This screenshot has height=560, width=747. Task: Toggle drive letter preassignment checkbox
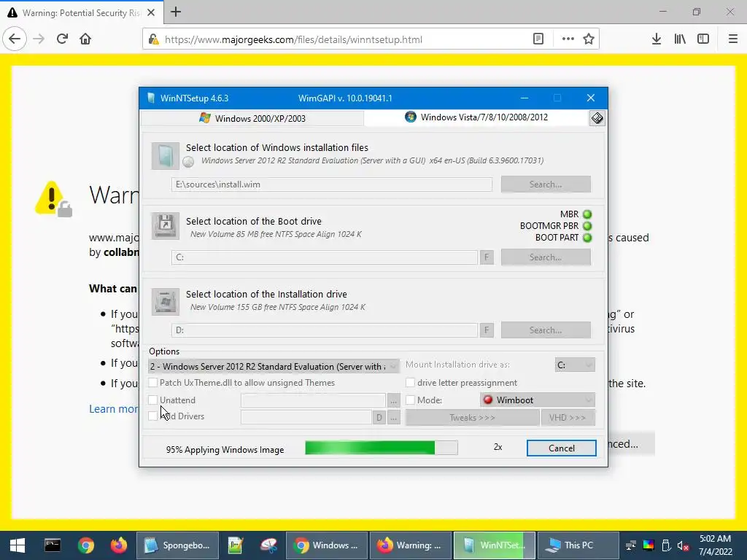pyautogui.click(x=410, y=382)
